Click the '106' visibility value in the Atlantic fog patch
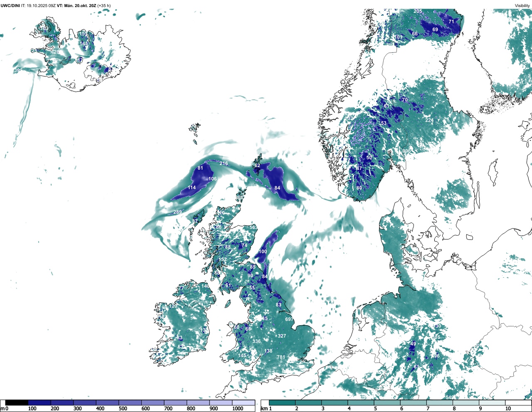The image size is (532, 412). [212, 179]
